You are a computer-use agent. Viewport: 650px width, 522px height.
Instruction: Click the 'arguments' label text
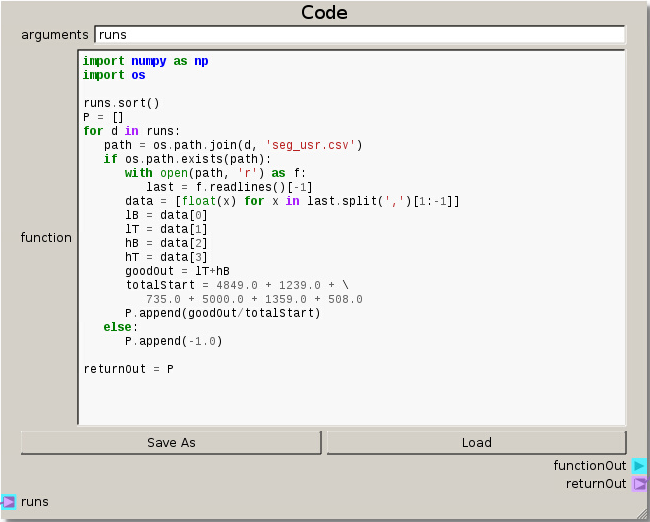[55, 35]
